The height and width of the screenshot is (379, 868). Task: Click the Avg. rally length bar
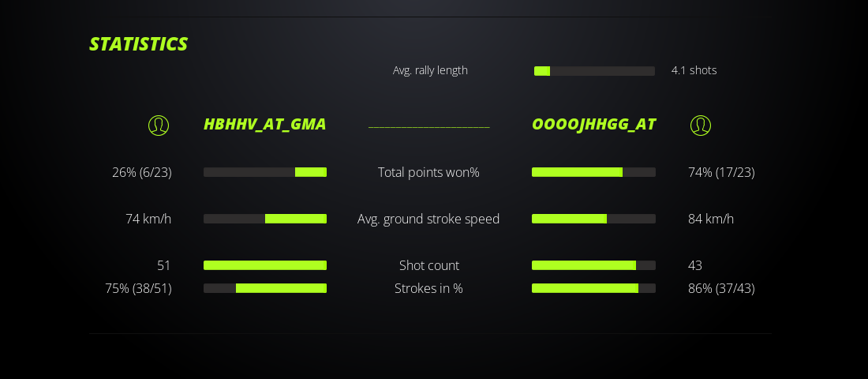pos(594,71)
